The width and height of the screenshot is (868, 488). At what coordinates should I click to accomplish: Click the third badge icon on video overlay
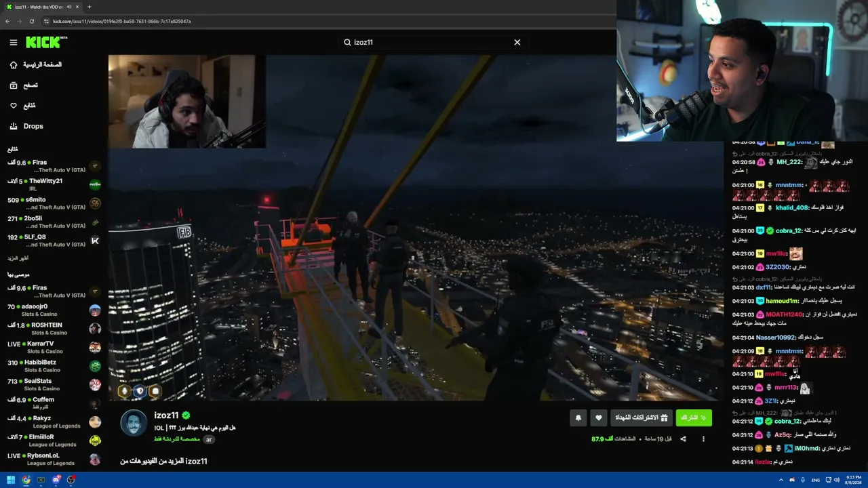click(x=155, y=390)
